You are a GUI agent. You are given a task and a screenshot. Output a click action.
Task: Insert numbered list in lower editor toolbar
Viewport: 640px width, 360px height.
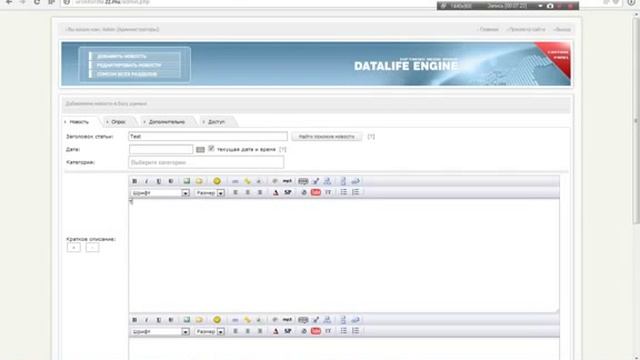[x=356, y=331]
